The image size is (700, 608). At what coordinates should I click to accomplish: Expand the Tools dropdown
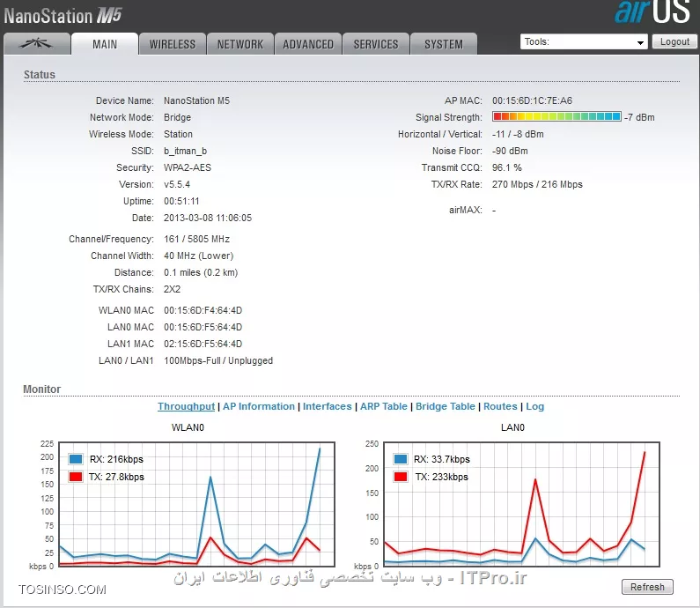pos(584,42)
